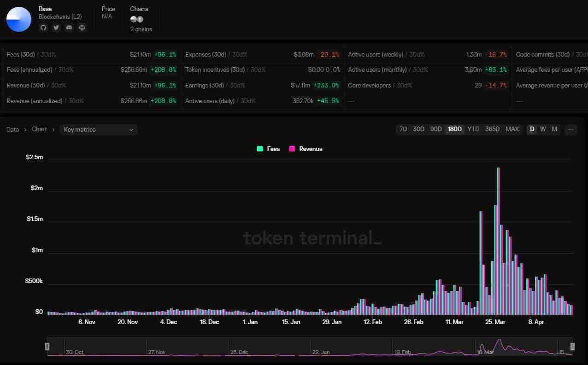Click the Base project logo
This screenshot has height=365, width=588.
coord(19,19)
